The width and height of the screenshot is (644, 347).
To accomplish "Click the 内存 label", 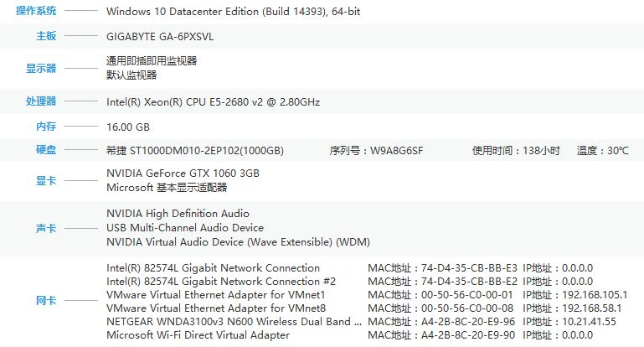I will tap(46, 127).
